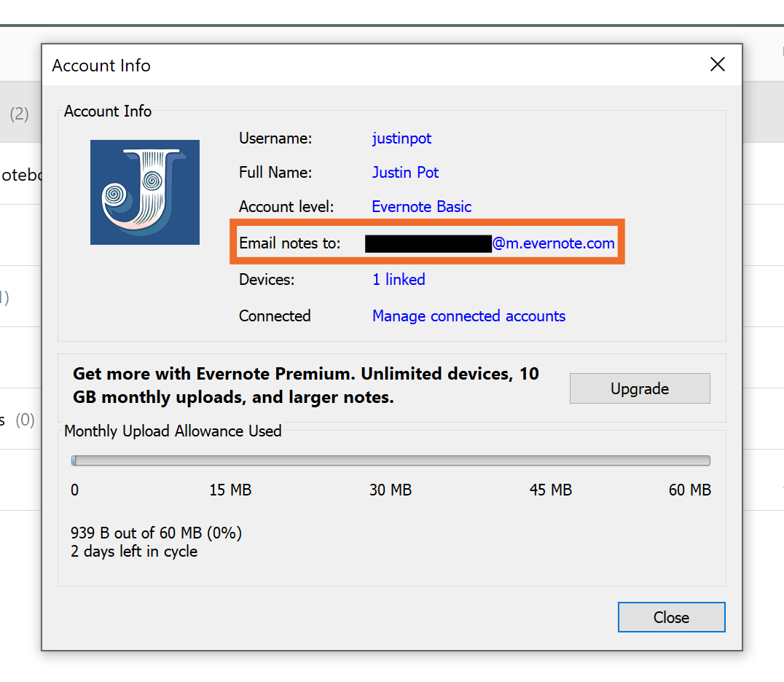Click the 60 MB scale label
784x682 pixels.
[x=689, y=490]
